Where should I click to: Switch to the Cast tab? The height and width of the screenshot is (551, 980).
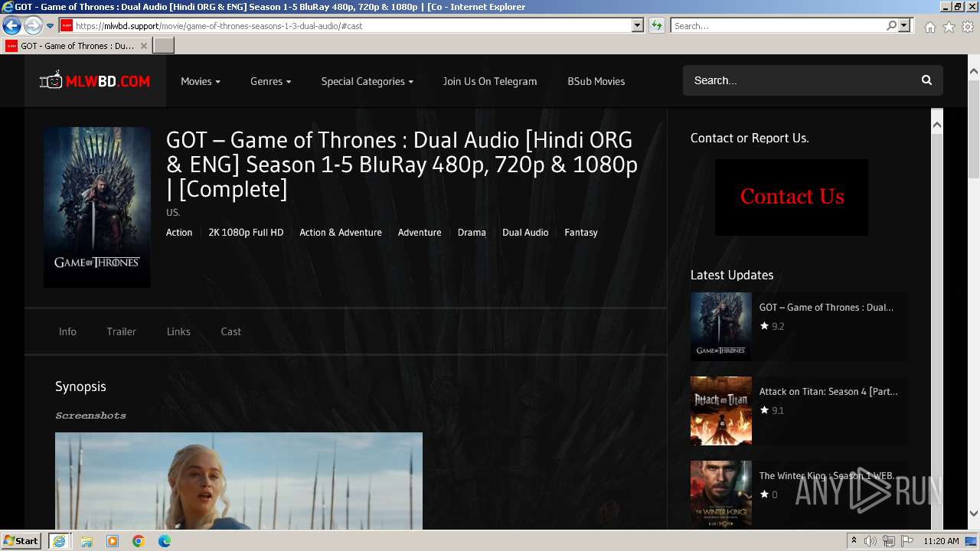tap(230, 331)
